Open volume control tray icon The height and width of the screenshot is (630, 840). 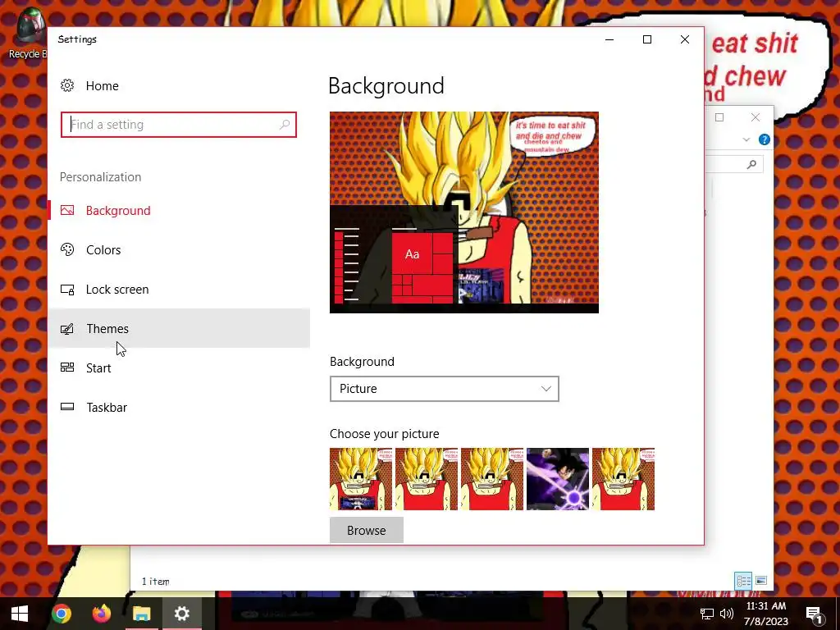[727, 614]
